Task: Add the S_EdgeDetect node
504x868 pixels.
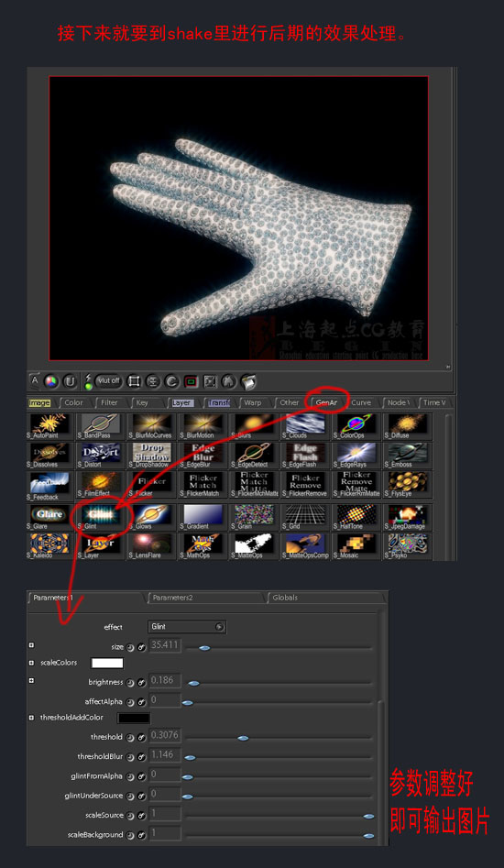Action: click(x=254, y=455)
